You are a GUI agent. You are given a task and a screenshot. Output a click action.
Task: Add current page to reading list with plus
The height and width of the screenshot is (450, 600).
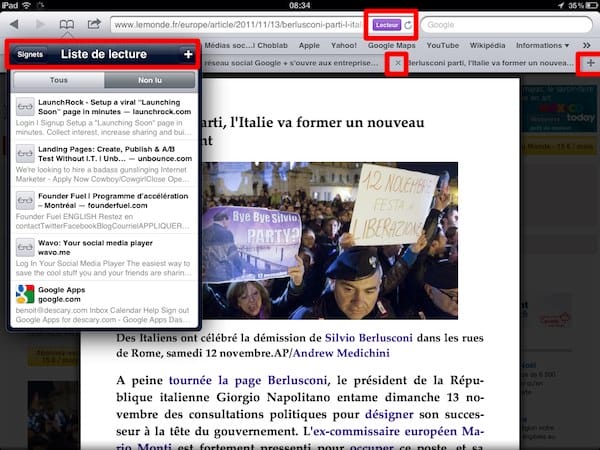188,54
